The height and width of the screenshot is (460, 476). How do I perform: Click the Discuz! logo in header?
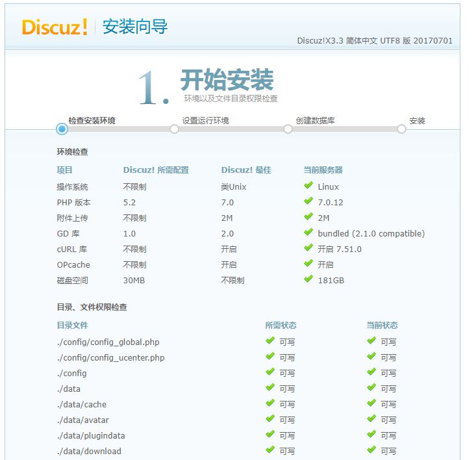click(x=55, y=27)
